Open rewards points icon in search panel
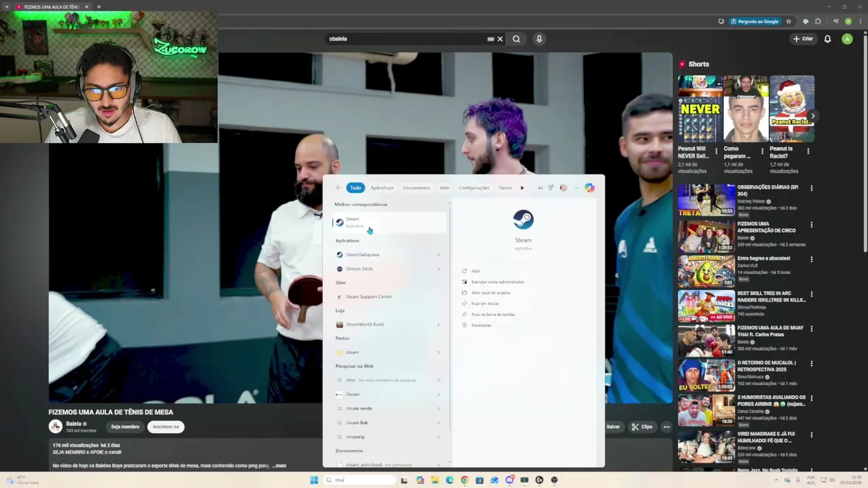The width and height of the screenshot is (868, 488). (551, 188)
